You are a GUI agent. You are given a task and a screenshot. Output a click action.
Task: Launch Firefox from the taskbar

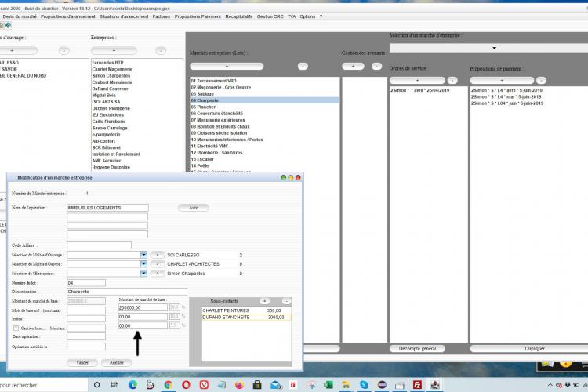tap(239, 384)
